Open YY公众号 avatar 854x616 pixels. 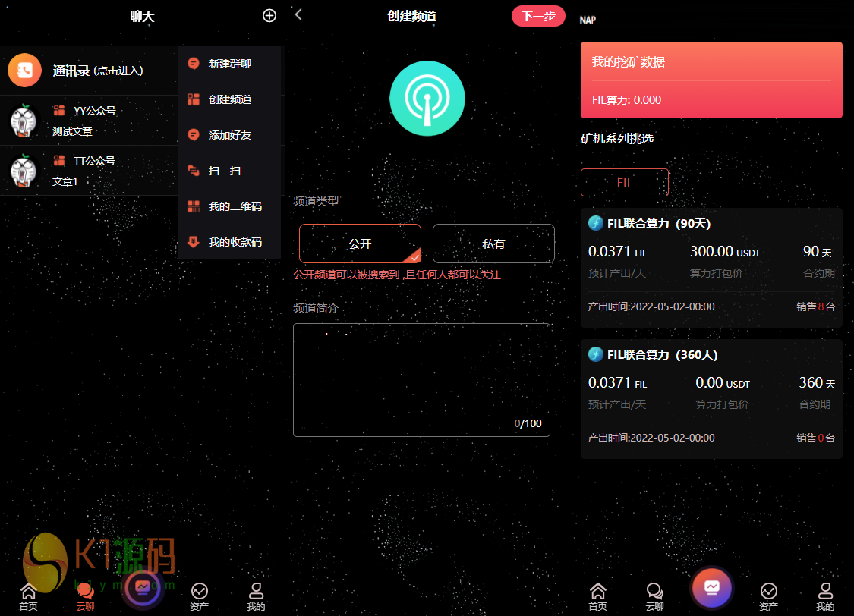pos(24,121)
